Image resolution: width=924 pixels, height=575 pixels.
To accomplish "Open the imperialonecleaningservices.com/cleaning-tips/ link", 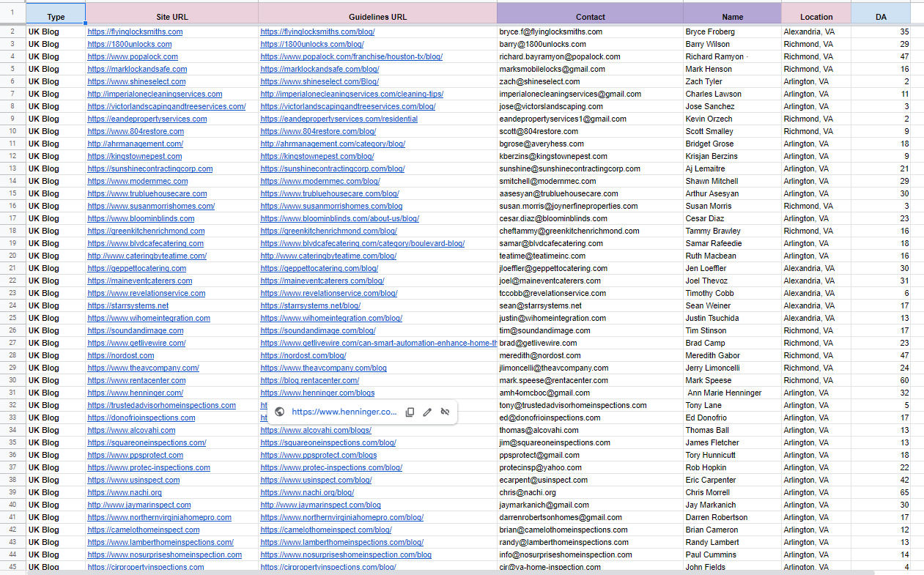I will coord(352,94).
